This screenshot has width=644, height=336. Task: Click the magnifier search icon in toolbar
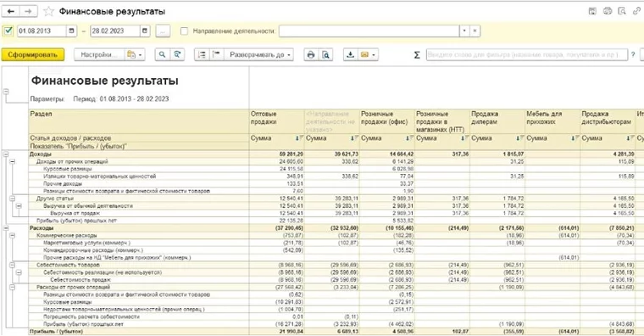pyautogui.click(x=162, y=54)
